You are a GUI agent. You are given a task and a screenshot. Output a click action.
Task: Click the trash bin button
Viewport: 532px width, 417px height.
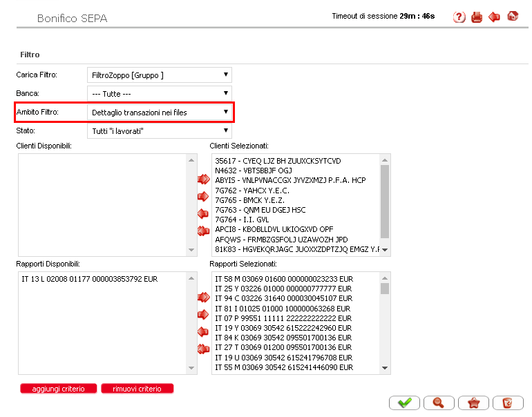click(x=508, y=403)
